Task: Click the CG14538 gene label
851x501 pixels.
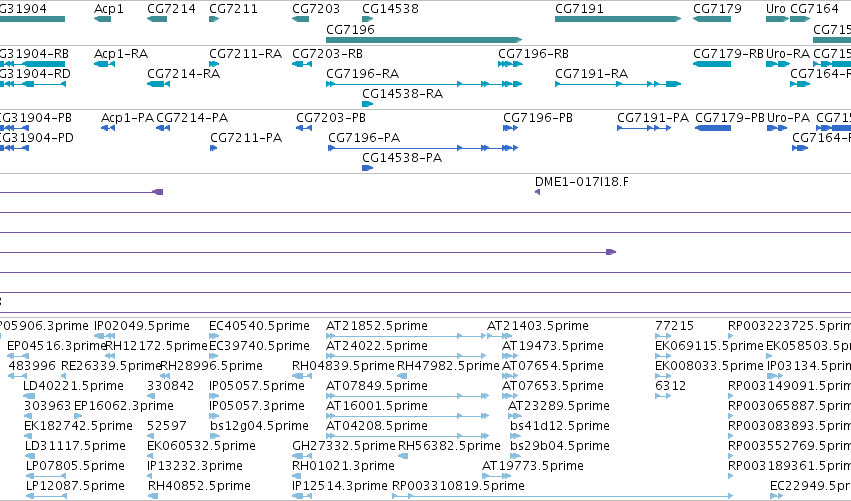Action: pyautogui.click(x=390, y=9)
